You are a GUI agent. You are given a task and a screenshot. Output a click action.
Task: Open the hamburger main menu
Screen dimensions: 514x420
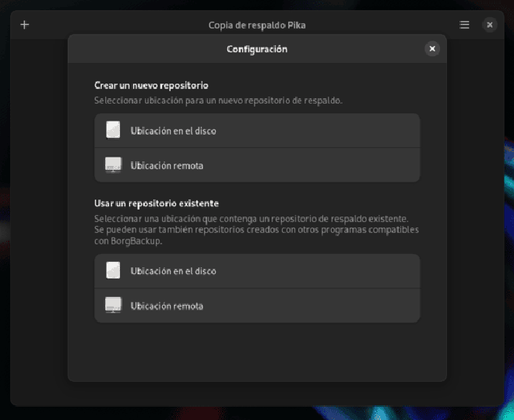coord(464,25)
